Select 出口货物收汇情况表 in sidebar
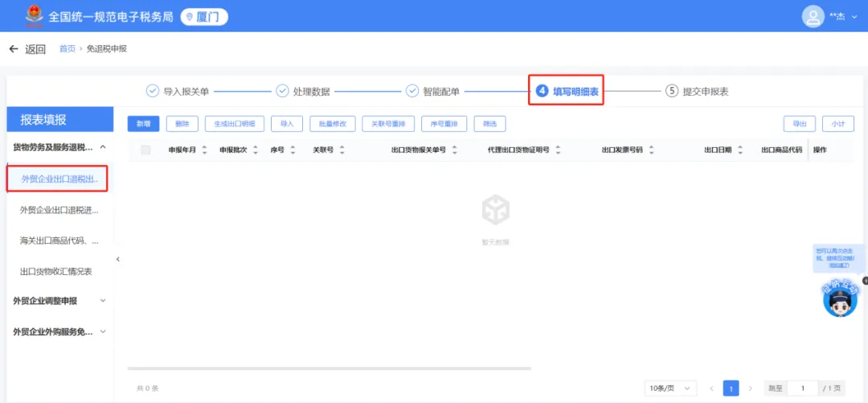Image resolution: width=868 pixels, height=403 pixels. [56, 272]
